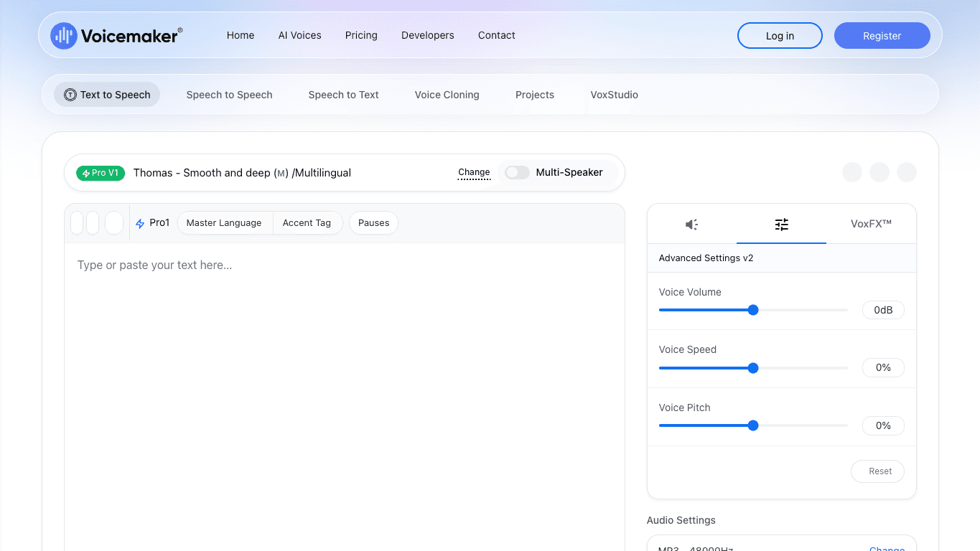
Task: Select the Text to Speech tab
Action: 107,95
